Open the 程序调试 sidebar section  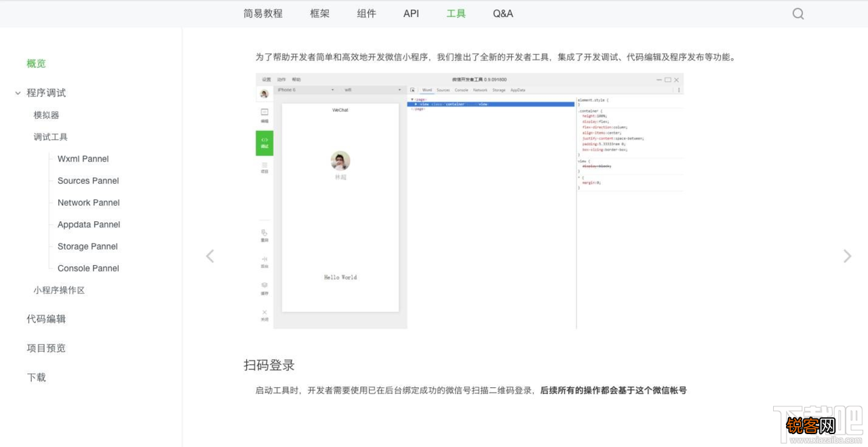pyautogui.click(x=46, y=93)
